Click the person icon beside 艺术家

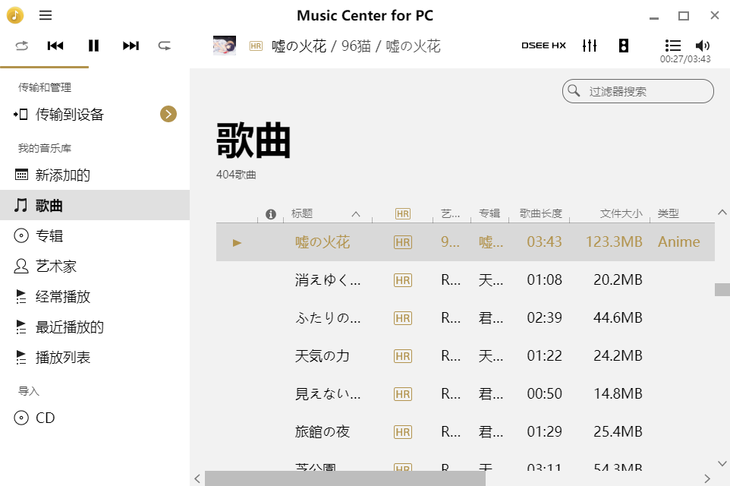point(21,266)
